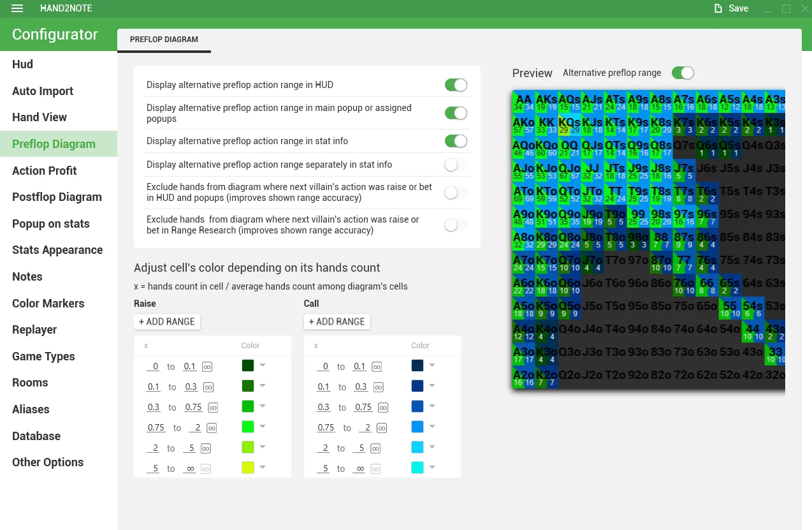Click bright green swatch for Raise 0.75 to 2
The width and height of the screenshot is (812, 530).
[x=248, y=427]
